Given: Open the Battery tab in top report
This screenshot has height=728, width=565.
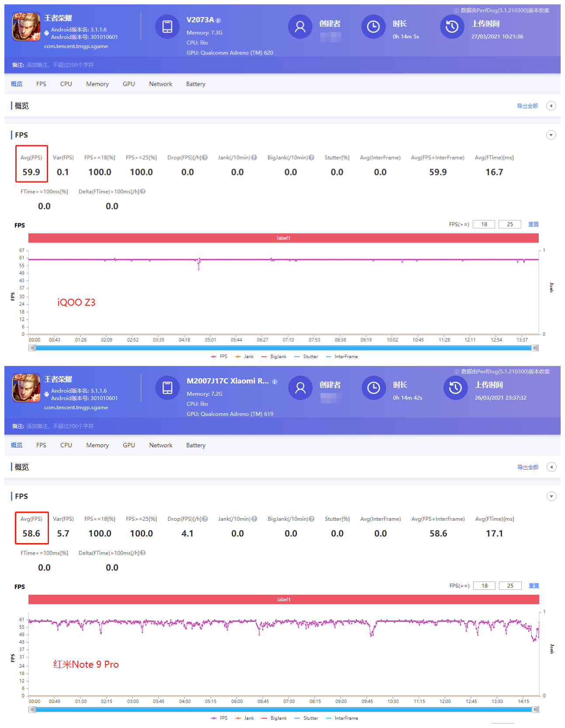Looking at the screenshot, I should click(x=195, y=84).
